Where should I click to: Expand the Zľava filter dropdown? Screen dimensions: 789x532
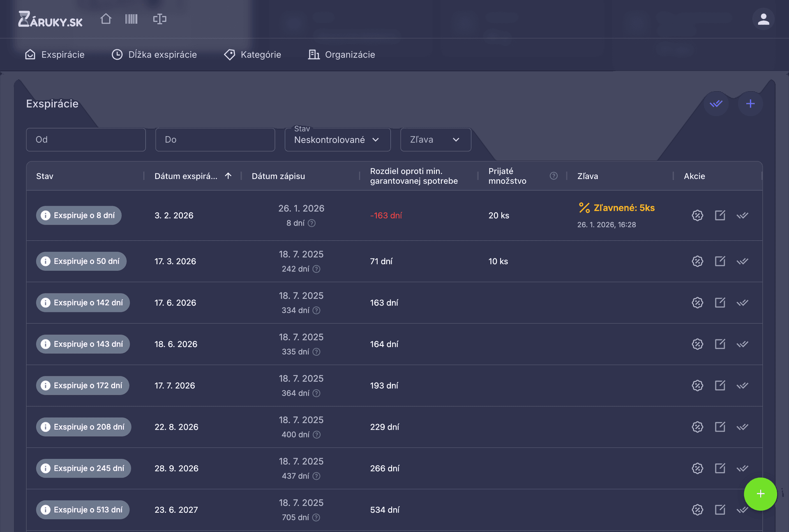(435, 140)
